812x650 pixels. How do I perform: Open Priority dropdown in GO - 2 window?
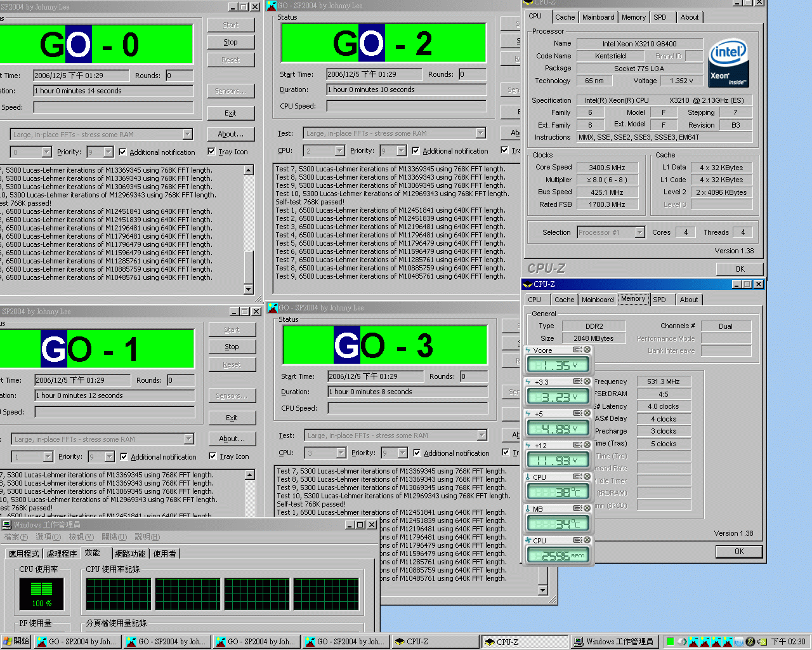(x=401, y=150)
